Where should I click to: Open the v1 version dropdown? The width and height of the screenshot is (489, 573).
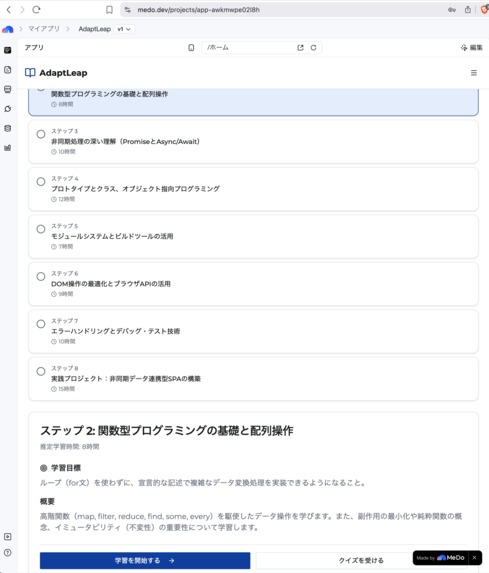pyautogui.click(x=124, y=29)
